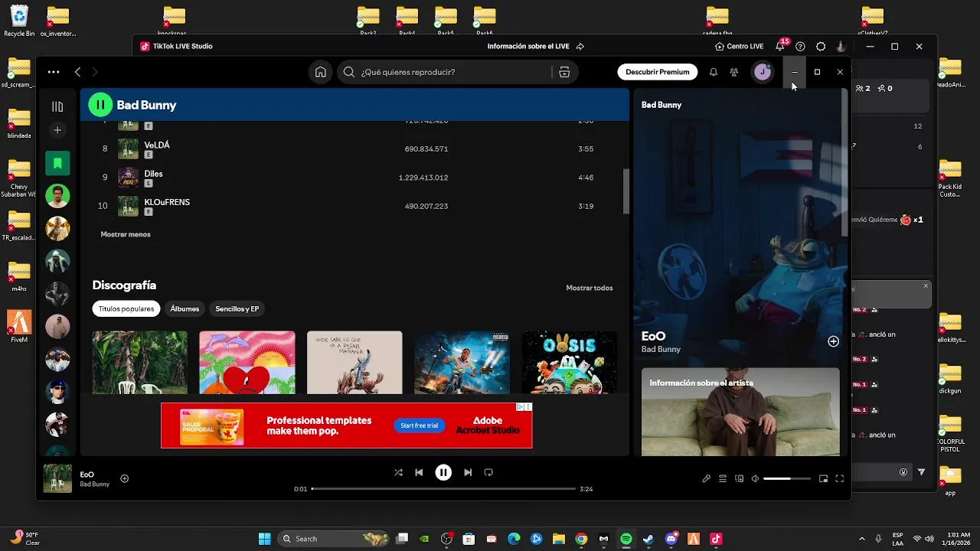
Task: Skip to the previous track
Action: pos(419,472)
